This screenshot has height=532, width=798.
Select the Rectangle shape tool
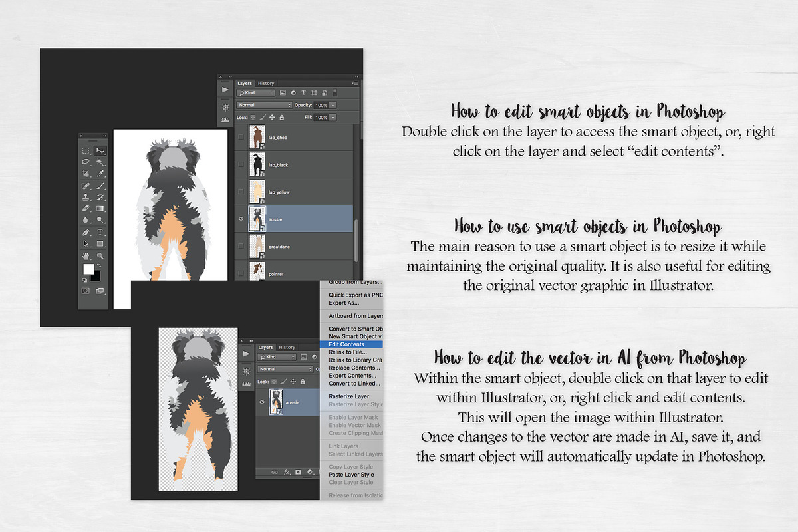click(100, 243)
